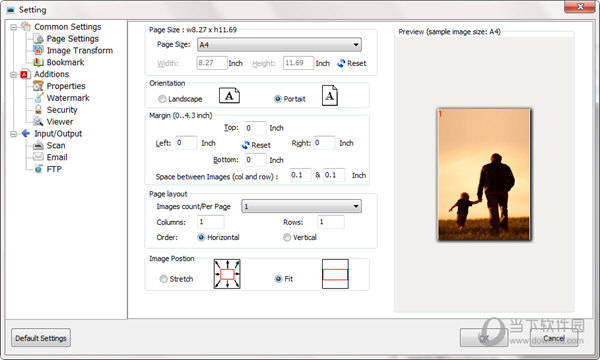Click the row spacing 0.1 field

tap(334, 175)
